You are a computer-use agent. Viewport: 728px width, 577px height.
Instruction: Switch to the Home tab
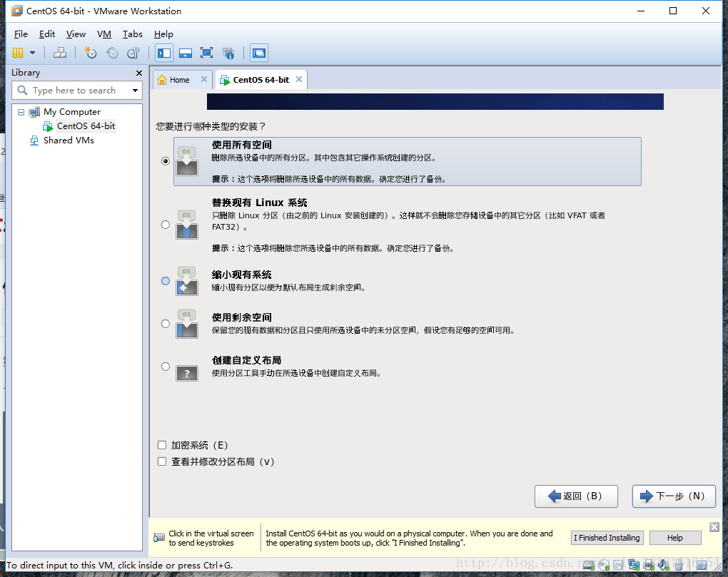click(178, 80)
